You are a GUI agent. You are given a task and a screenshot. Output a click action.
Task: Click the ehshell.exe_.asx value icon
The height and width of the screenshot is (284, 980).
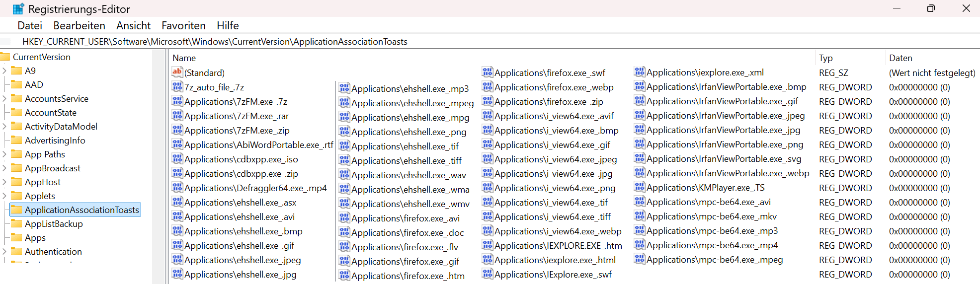(177, 202)
